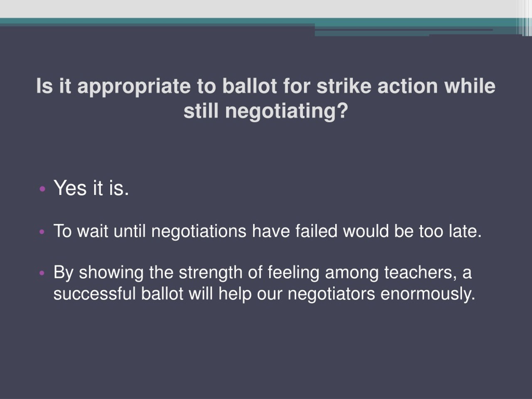Click the word 'negotiators' in last line
The image size is (532, 399).
coord(331,294)
